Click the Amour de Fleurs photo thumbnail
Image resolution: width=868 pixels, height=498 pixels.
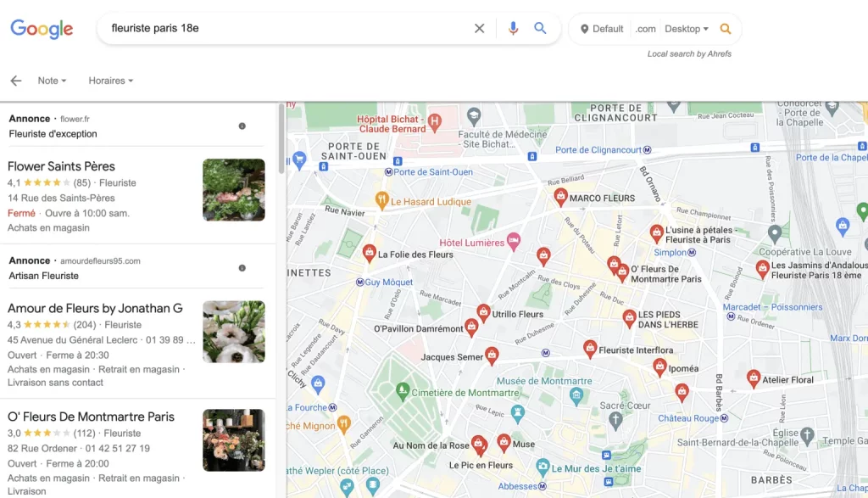point(234,332)
